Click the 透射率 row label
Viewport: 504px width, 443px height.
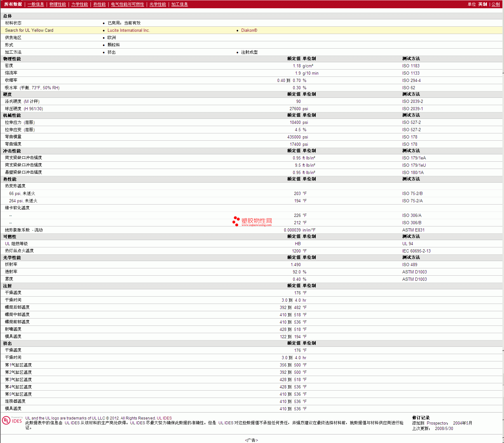pos(11,272)
